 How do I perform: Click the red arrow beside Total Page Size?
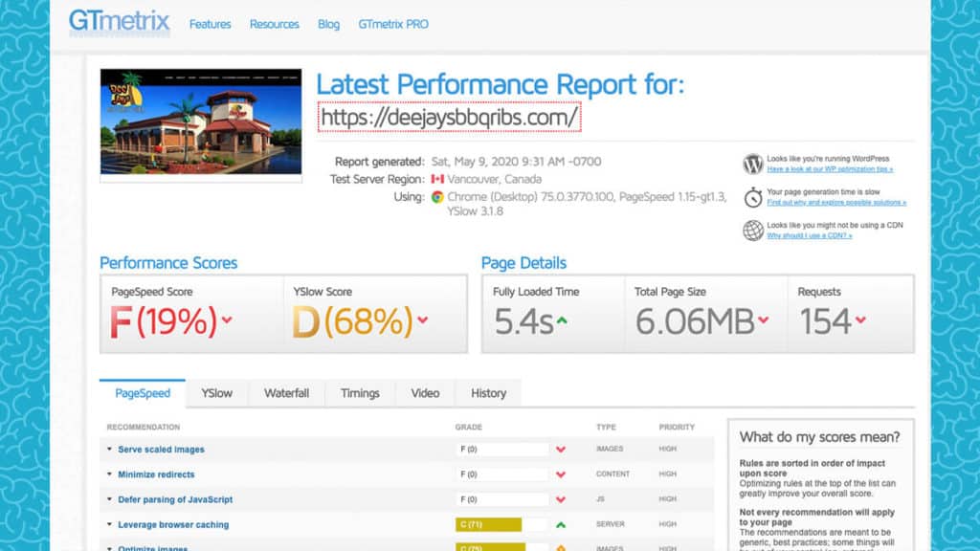[764, 320]
